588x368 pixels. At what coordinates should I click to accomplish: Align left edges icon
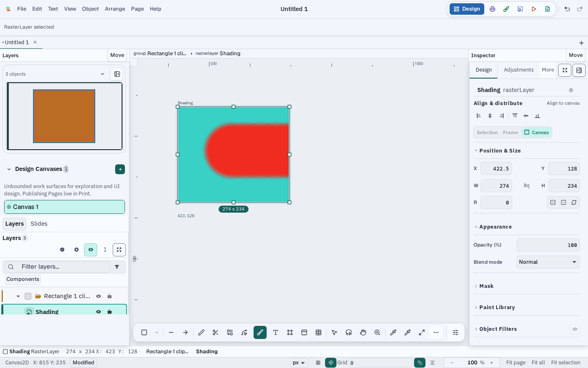click(479, 116)
